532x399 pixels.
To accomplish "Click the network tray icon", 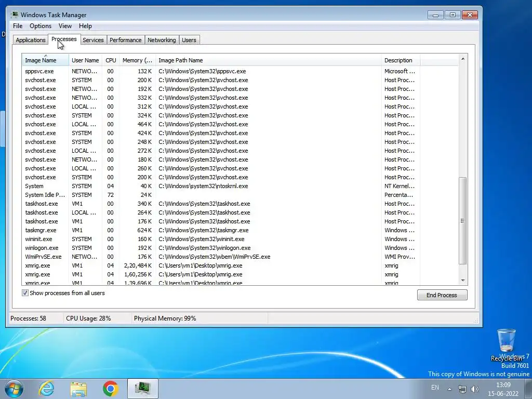I will pos(462,389).
